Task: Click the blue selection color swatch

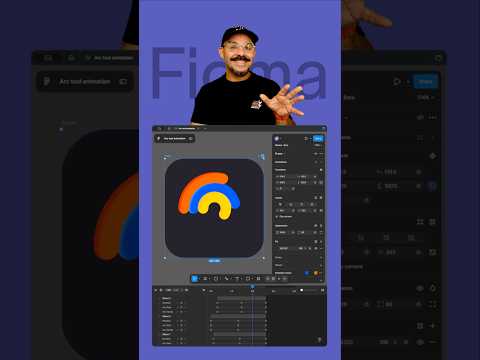Action: tap(307, 273)
